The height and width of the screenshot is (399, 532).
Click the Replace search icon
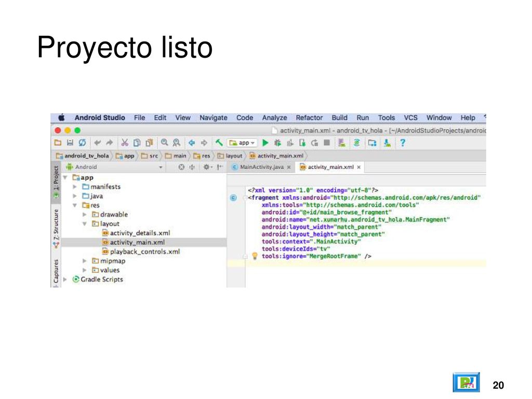coord(177,143)
